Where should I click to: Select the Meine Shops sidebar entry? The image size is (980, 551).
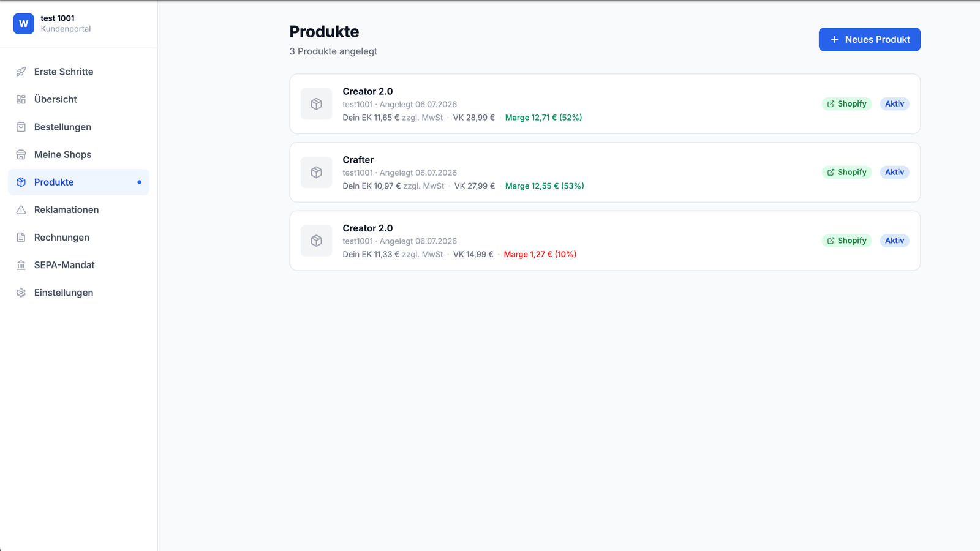78,154
